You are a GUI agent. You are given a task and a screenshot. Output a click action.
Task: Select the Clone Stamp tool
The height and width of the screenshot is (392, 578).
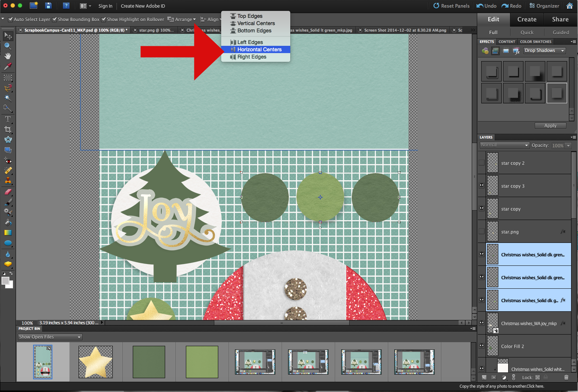(x=8, y=181)
